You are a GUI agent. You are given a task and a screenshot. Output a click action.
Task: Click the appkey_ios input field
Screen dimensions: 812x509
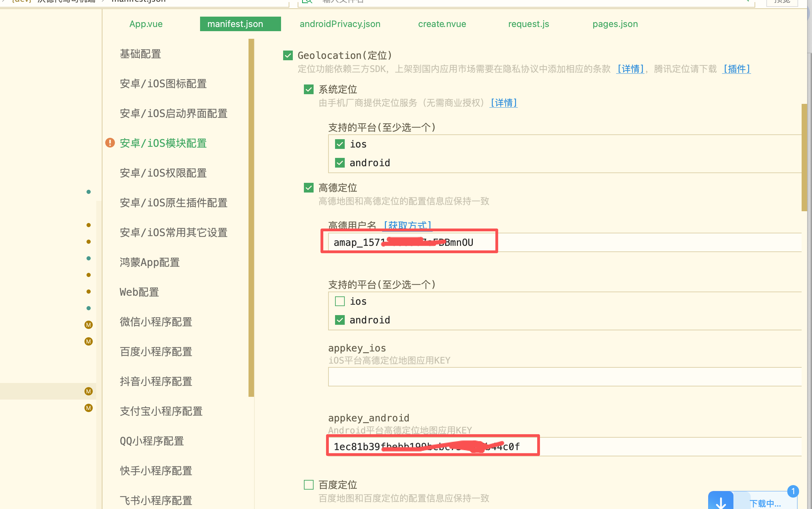pos(564,377)
